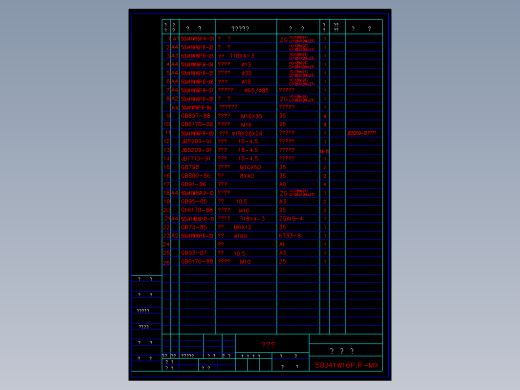Click the M16x35 specification text
The image size is (520, 390).
(251, 116)
